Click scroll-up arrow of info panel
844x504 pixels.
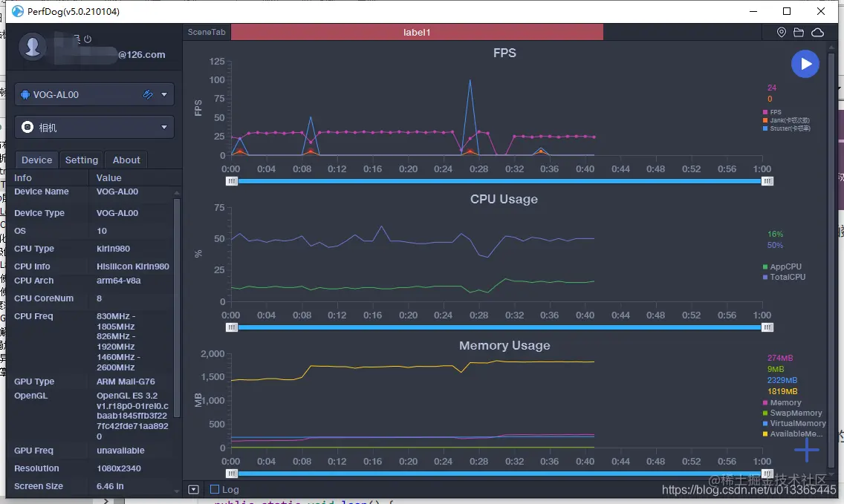tap(177, 192)
